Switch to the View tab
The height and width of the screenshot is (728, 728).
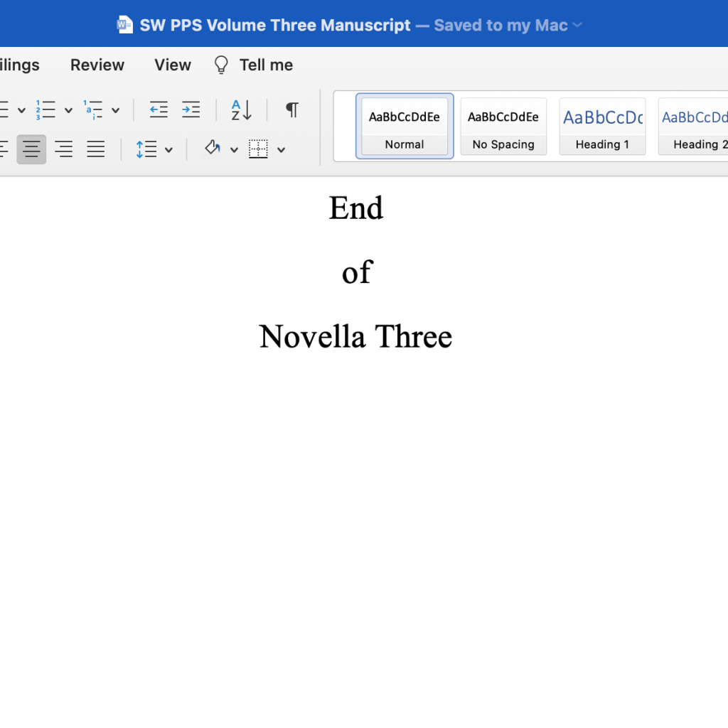tap(172, 65)
